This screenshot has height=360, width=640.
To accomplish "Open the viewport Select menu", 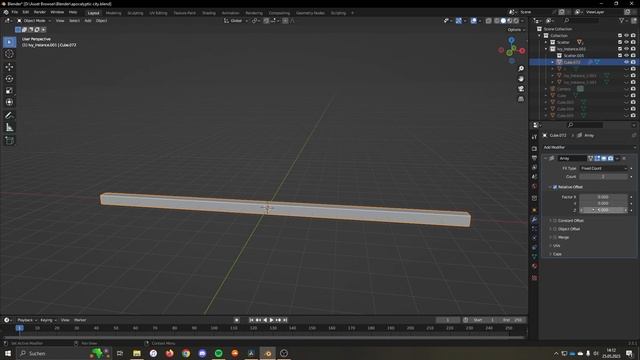I will [x=74, y=20].
